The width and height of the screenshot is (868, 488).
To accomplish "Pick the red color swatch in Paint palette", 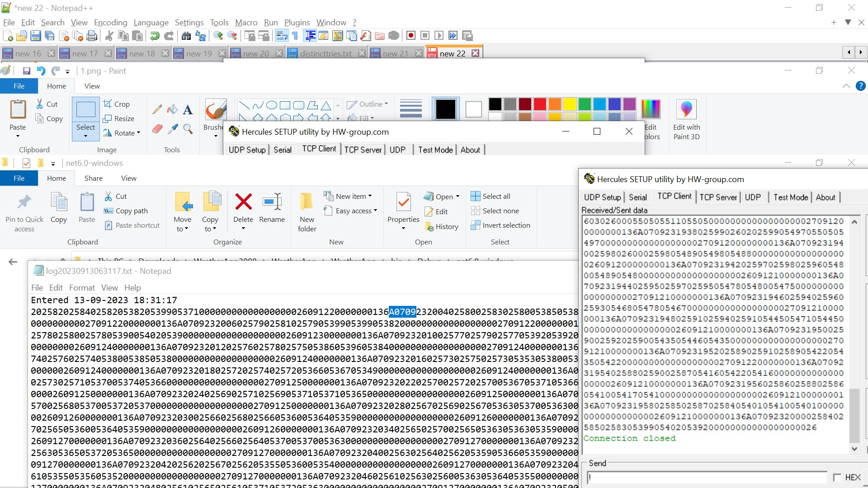I will [540, 104].
